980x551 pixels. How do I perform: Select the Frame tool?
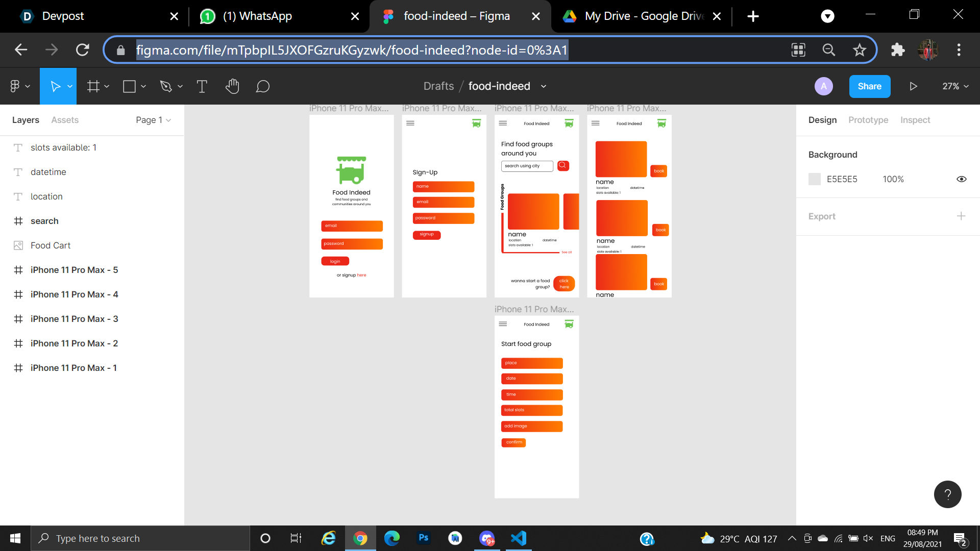(93, 87)
